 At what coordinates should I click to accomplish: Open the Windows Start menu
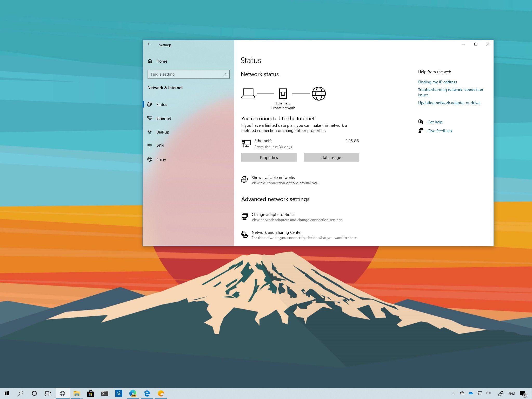[7, 393]
